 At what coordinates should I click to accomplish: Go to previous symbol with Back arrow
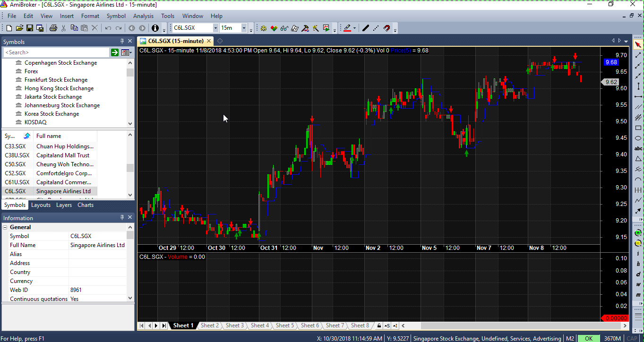[132, 28]
